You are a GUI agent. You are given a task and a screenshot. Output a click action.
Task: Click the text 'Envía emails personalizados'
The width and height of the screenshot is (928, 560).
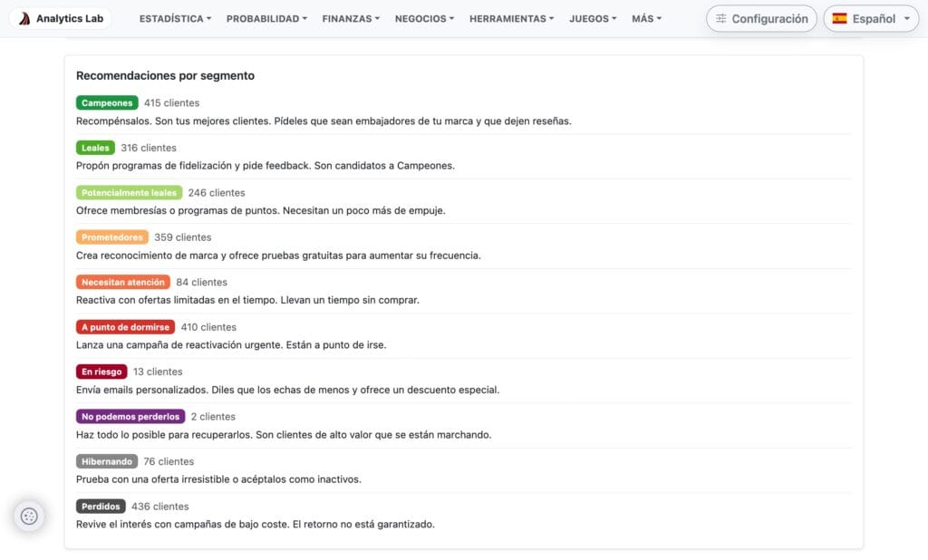[142, 391]
